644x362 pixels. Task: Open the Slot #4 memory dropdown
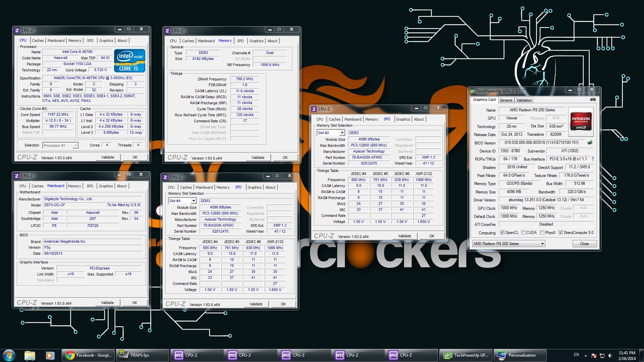(194, 201)
